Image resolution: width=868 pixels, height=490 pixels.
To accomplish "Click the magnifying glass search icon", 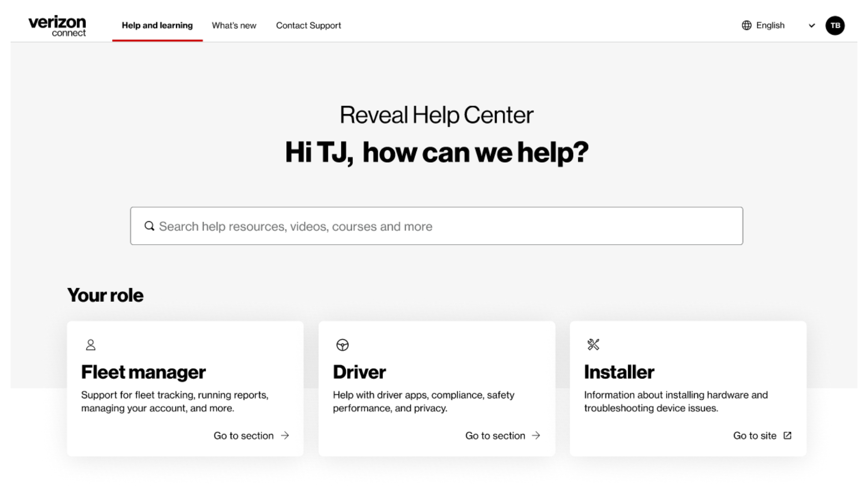I will (x=150, y=226).
